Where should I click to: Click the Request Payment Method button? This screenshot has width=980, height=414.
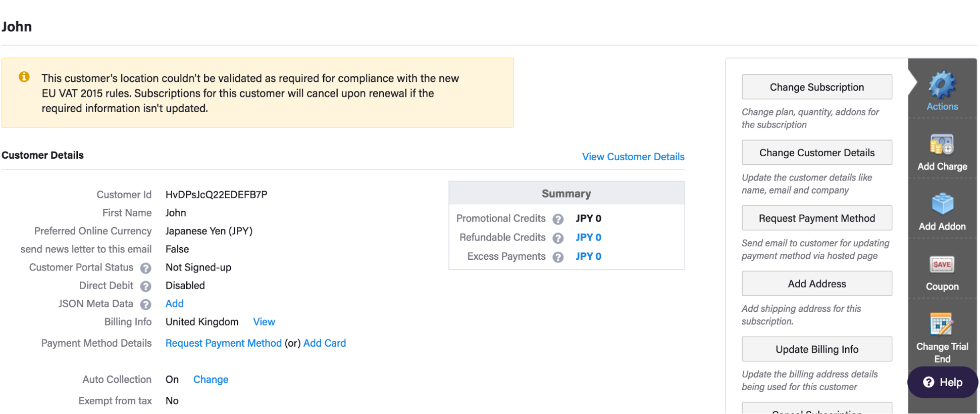pos(816,218)
